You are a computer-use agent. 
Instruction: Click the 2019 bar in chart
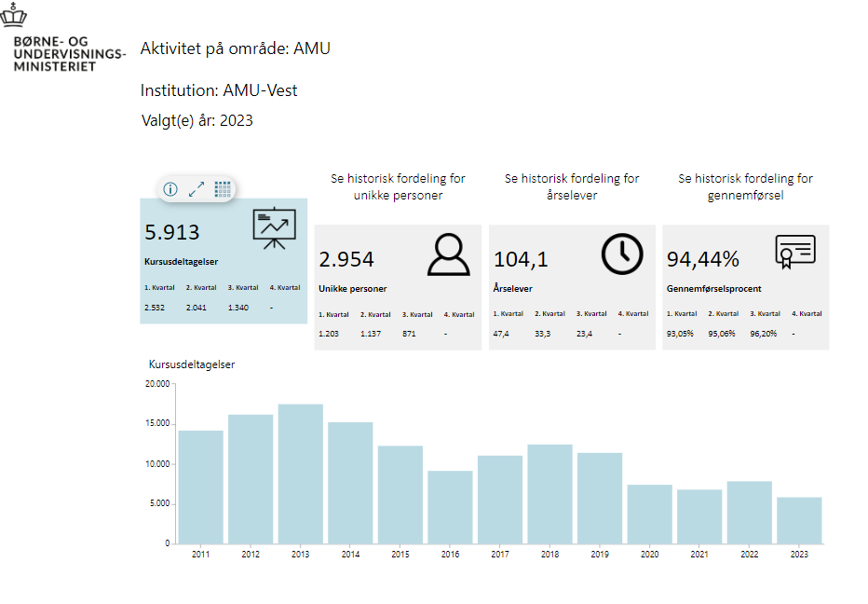tap(600, 498)
